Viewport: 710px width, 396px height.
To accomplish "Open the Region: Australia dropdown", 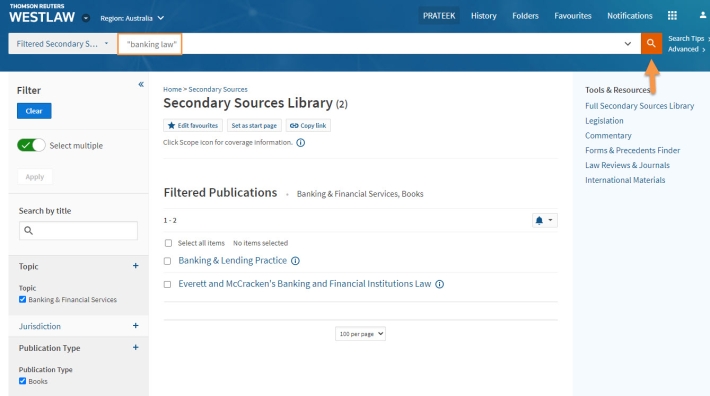I will pyautogui.click(x=132, y=18).
